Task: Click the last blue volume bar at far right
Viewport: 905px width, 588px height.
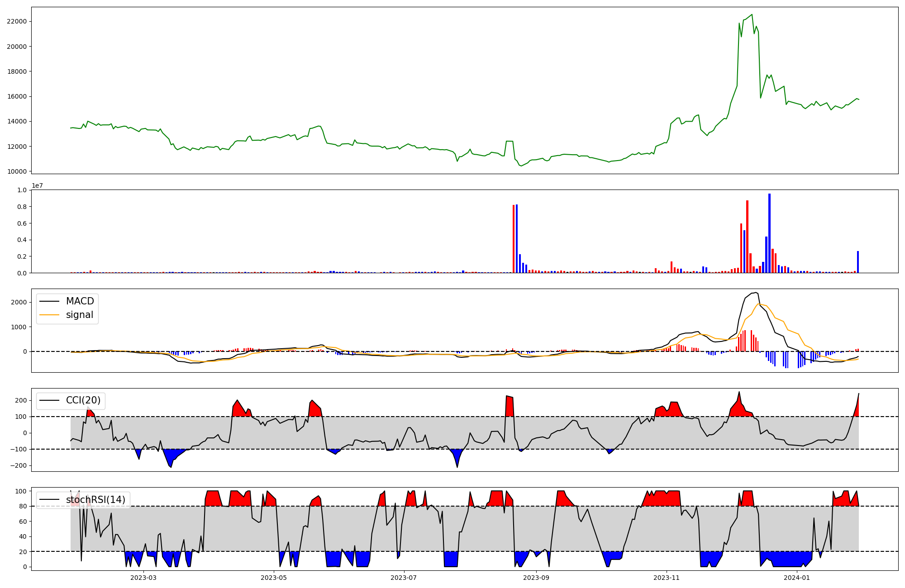Action: tap(857, 262)
